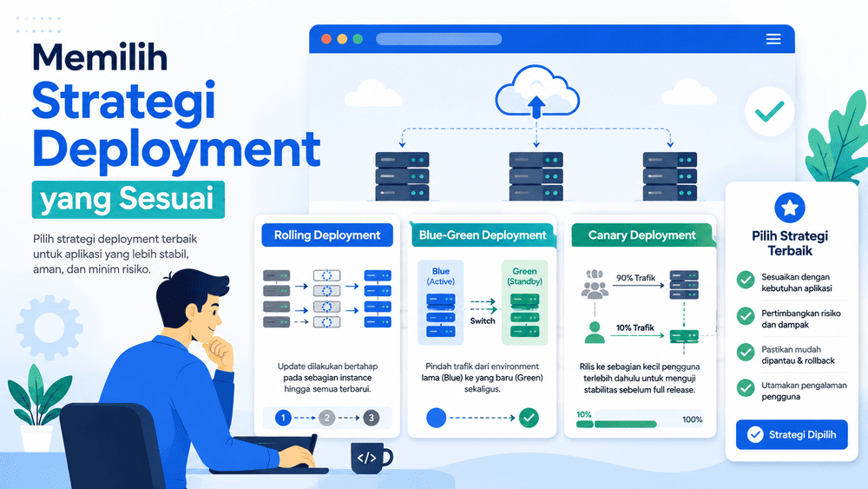Select the Blue (Active) environment box

coord(441,302)
